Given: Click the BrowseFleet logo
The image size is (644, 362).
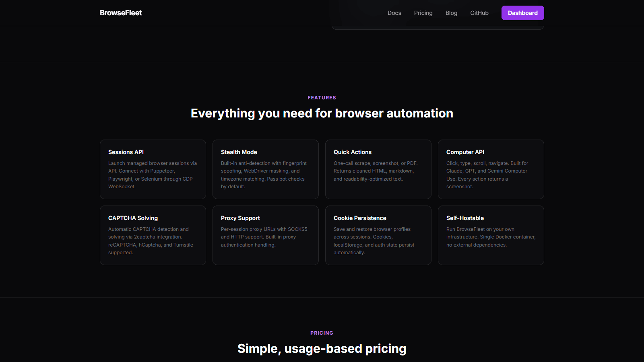Looking at the screenshot, I should click(x=121, y=12).
